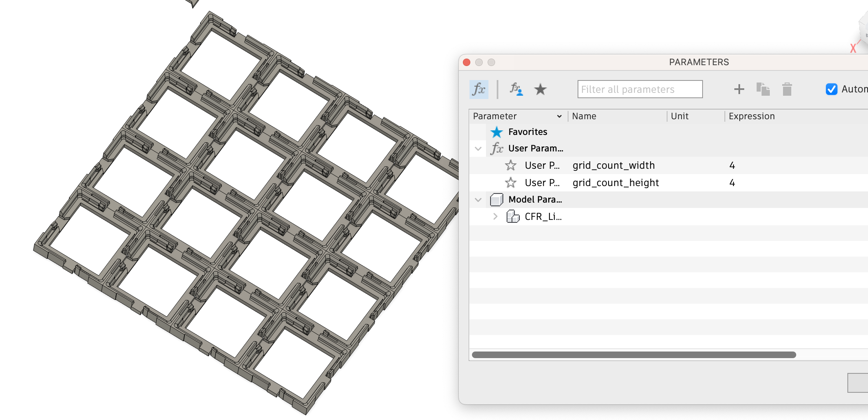This screenshot has width=868, height=420.
Task: Click the fx all-parameters filter icon
Action: coord(479,89)
